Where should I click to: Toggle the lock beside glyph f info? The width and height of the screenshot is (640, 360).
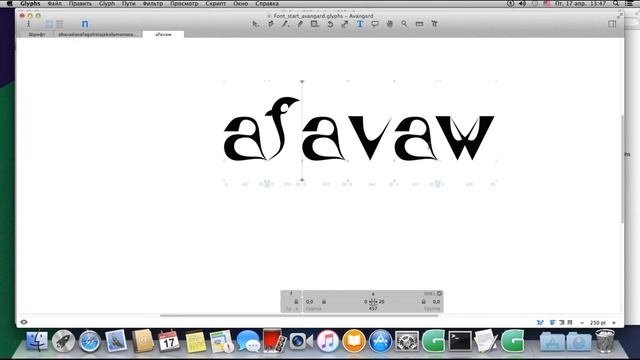296,302
